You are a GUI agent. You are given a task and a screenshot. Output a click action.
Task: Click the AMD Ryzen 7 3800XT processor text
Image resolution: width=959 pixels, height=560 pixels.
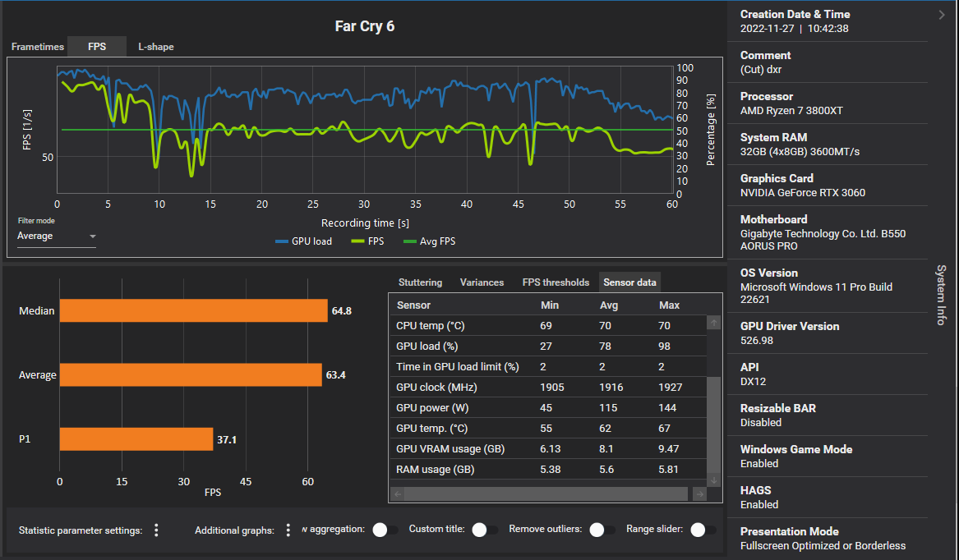coord(791,111)
